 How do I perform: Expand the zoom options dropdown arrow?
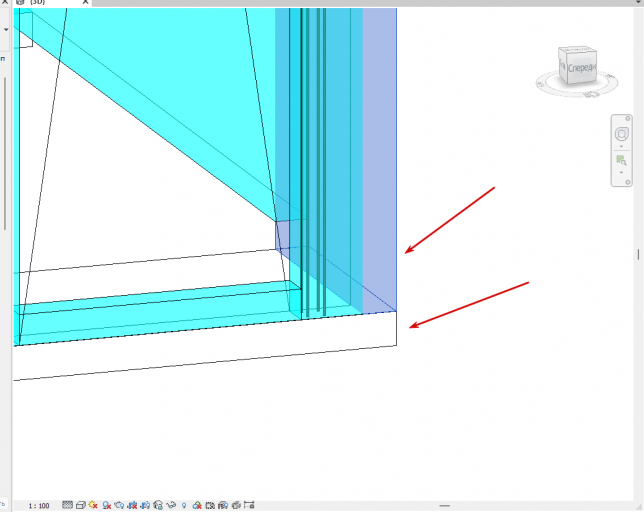point(621,172)
